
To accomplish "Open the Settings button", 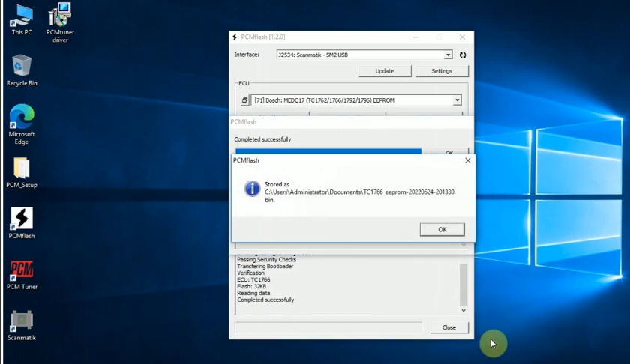I will pos(442,71).
